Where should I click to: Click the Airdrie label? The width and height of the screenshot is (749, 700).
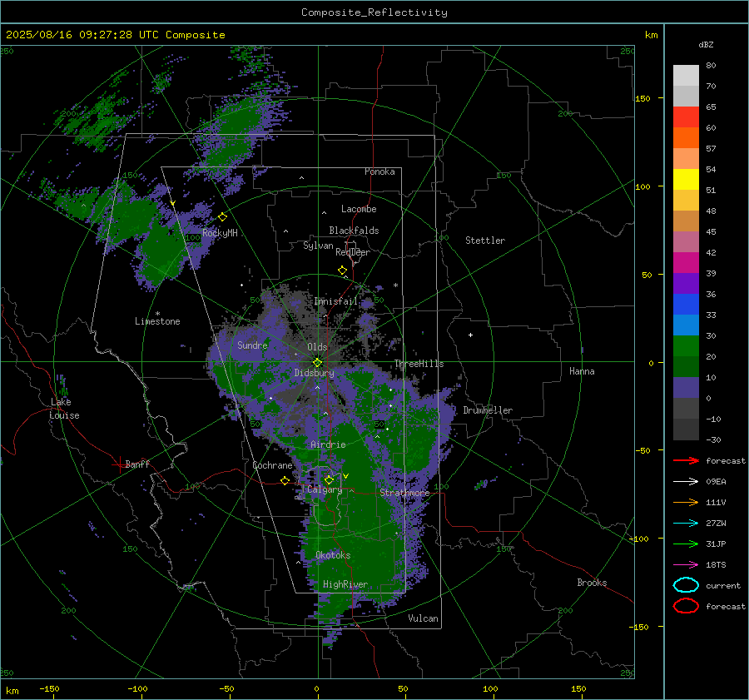pyautogui.click(x=328, y=444)
